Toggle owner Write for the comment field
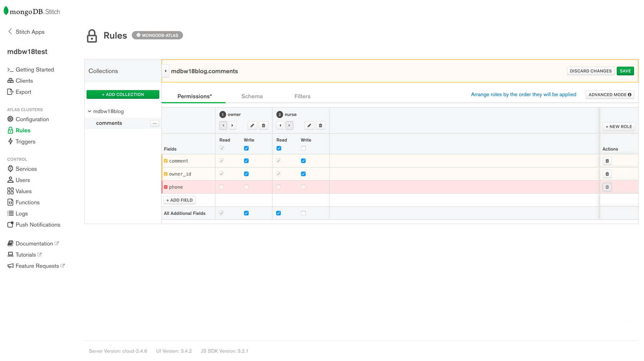This screenshot has height=361, width=644. coord(246,161)
